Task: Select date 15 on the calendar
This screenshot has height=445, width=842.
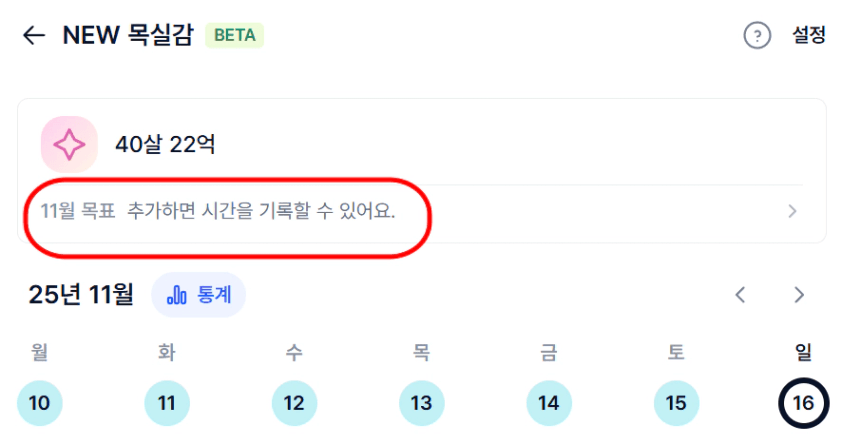Action: [676, 403]
